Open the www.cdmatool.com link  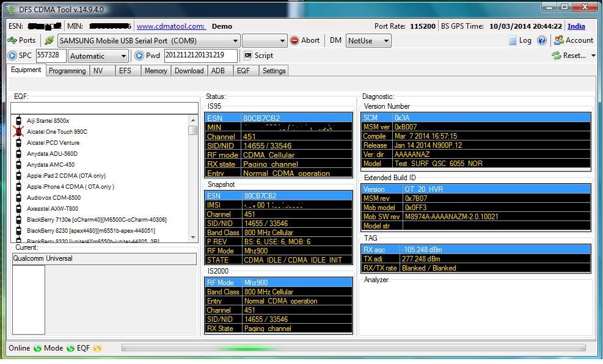[170, 26]
